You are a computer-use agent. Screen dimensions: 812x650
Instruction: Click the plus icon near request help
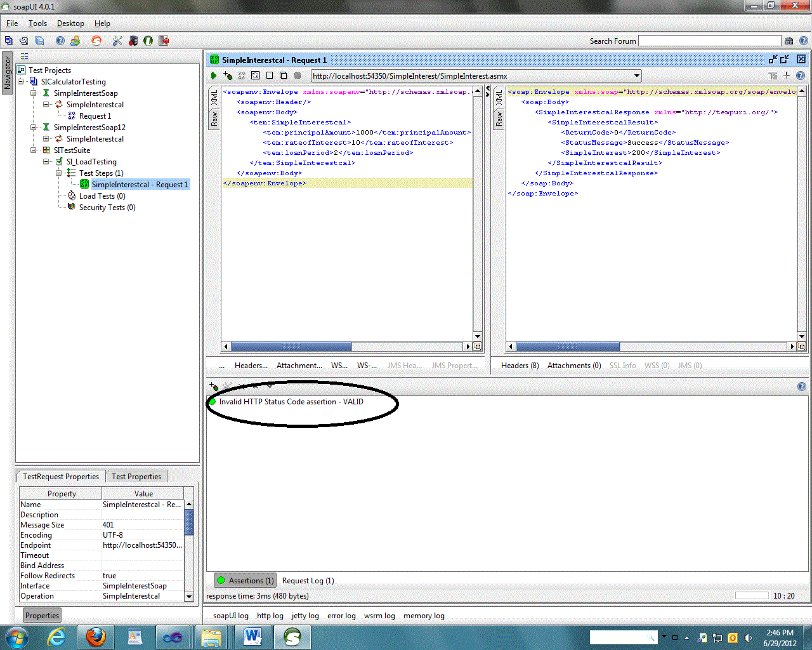pyautogui.click(x=787, y=76)
